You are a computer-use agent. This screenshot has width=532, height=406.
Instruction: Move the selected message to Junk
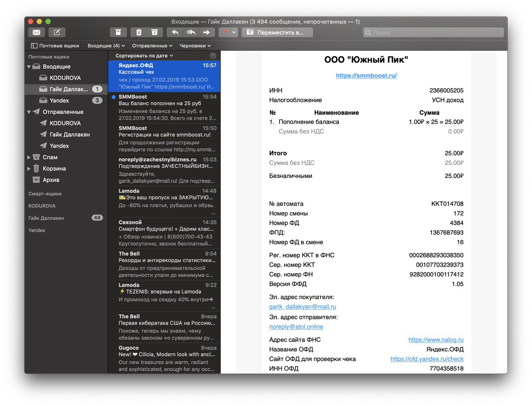click(x=155, y=32)
